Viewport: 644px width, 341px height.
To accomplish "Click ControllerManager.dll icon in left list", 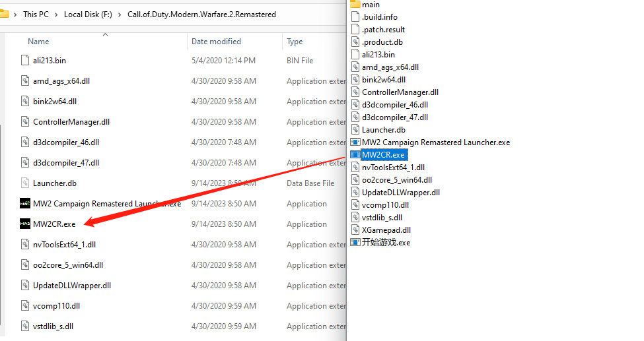I will 25,122.
